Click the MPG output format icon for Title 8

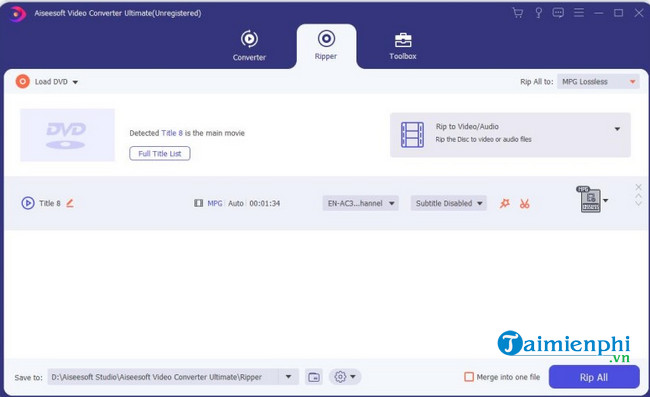point(589,199)
